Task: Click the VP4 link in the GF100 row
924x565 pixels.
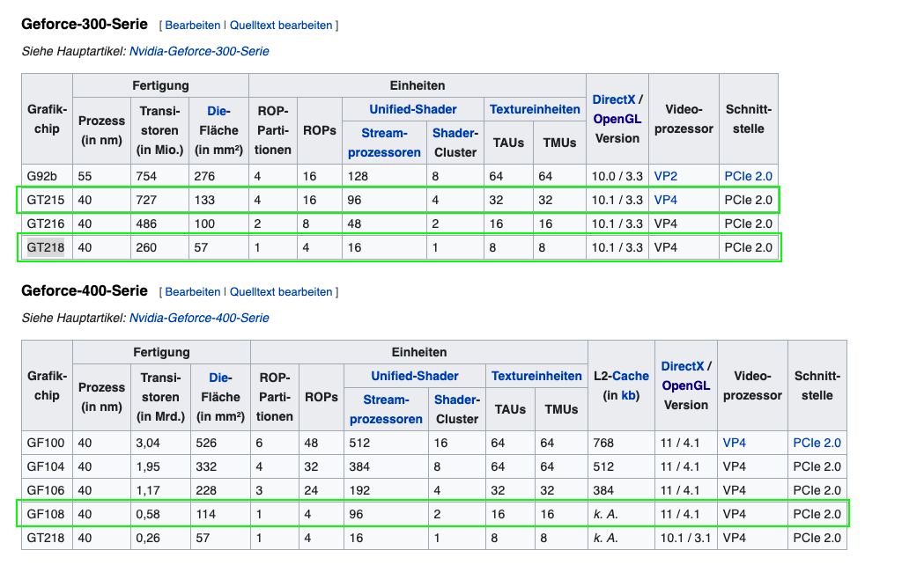Action: pos(735,443)
